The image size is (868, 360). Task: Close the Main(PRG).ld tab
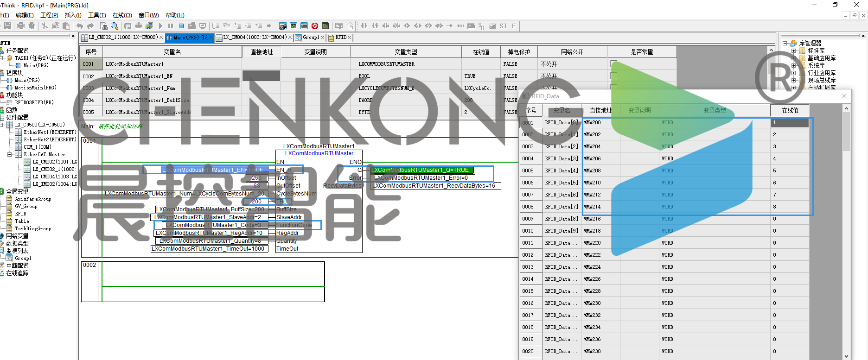pos(211,38)
